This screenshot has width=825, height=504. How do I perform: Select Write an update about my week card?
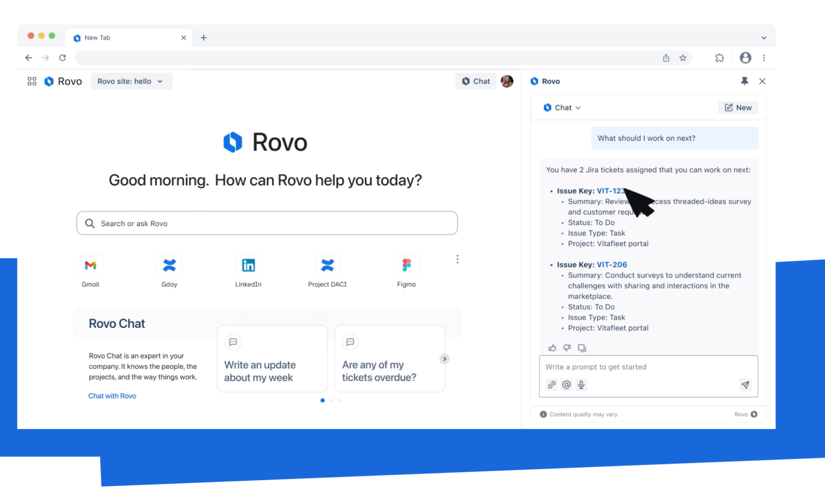(x=272, y=359)
